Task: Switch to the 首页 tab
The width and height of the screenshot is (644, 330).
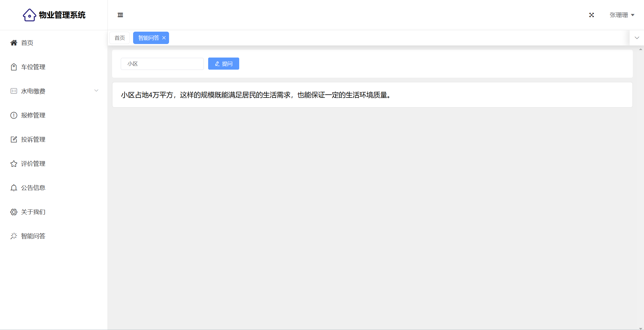Action: [120, 38]
